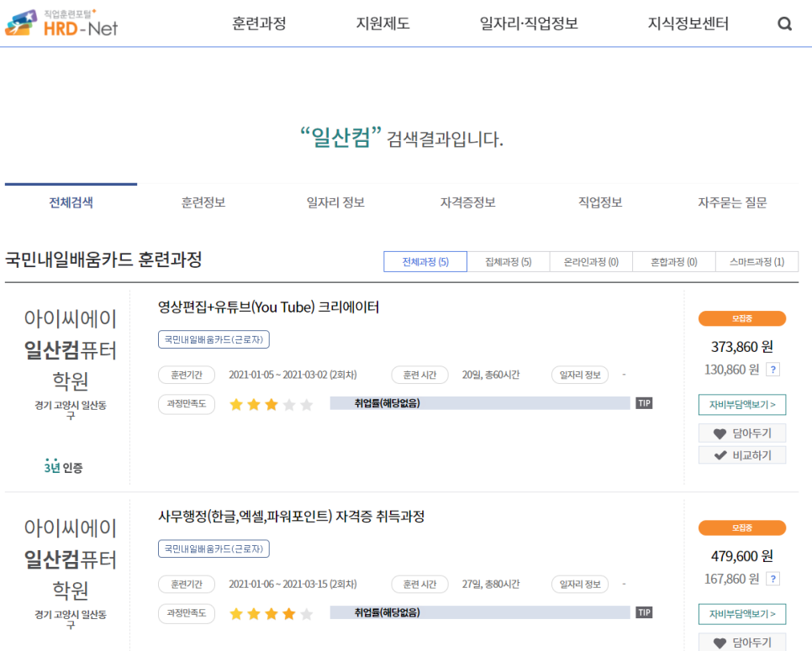Screen dimensions: 812x651
Task: Click help icon next to 167,860 원
Action: point(773,579)
